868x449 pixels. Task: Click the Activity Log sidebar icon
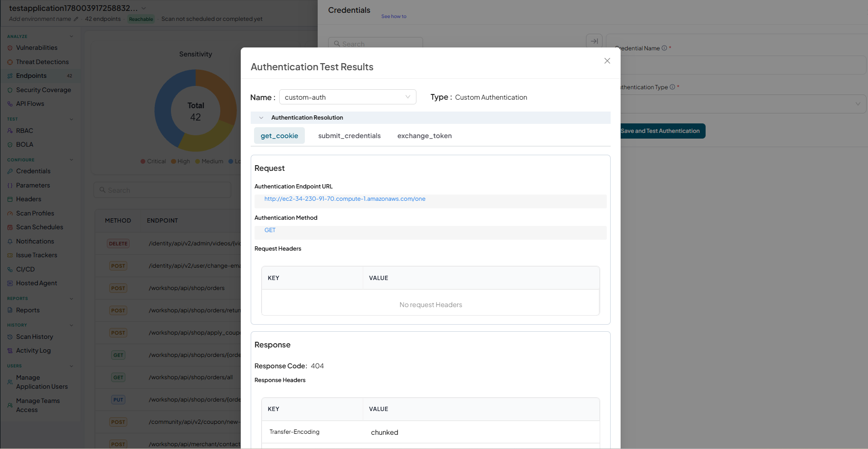(x=10, y=351)
